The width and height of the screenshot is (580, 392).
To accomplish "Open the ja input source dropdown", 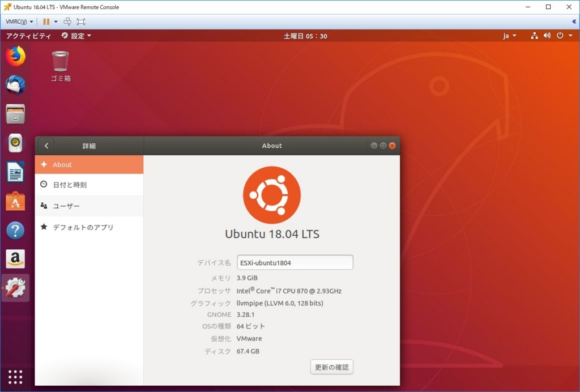I will [509, 36].
